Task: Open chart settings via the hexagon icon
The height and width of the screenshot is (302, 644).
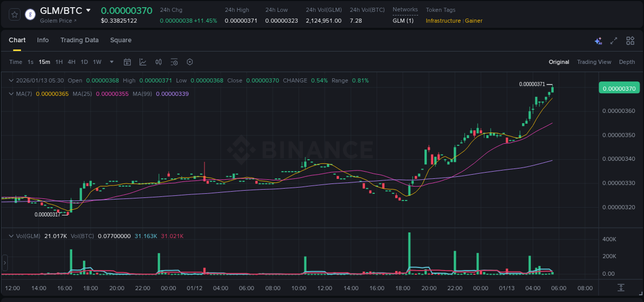Action: 190,62
